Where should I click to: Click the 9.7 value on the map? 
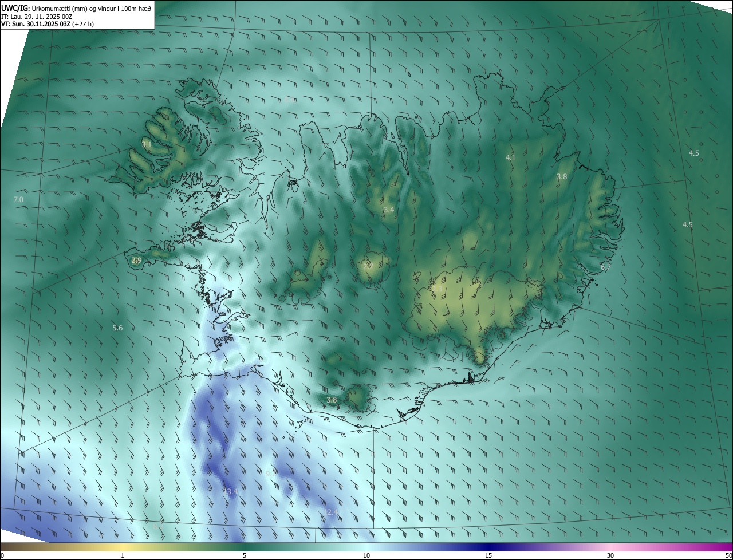click(271, 474)
